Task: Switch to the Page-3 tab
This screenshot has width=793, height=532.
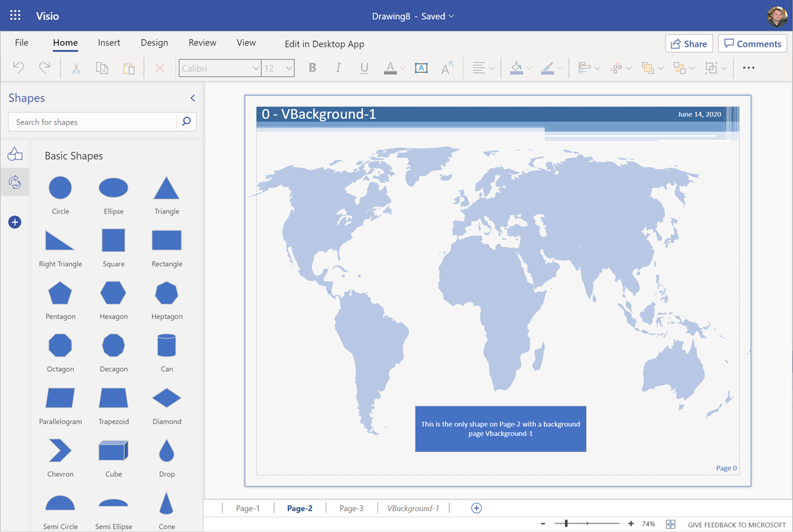Action: coord(352,508)
